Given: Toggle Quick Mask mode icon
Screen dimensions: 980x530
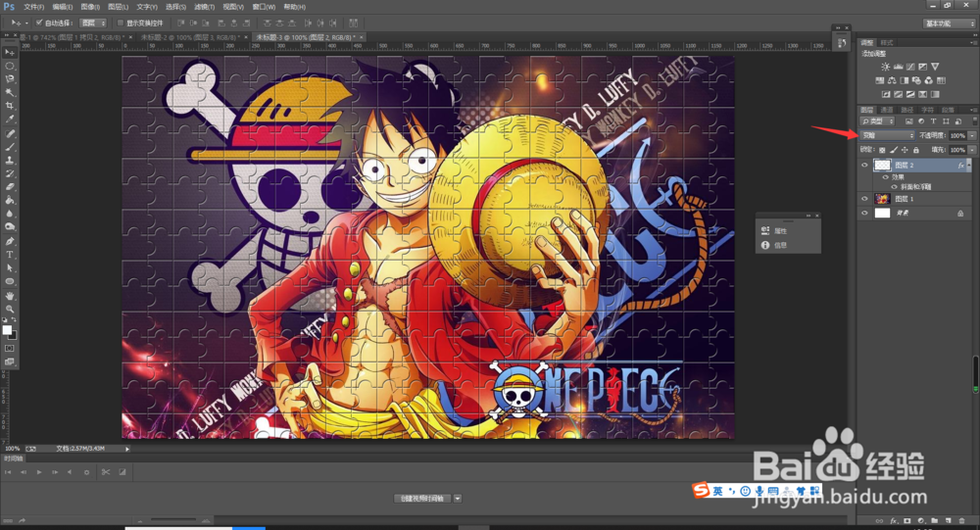Looking at the screenshot, I should coord(10,348).
